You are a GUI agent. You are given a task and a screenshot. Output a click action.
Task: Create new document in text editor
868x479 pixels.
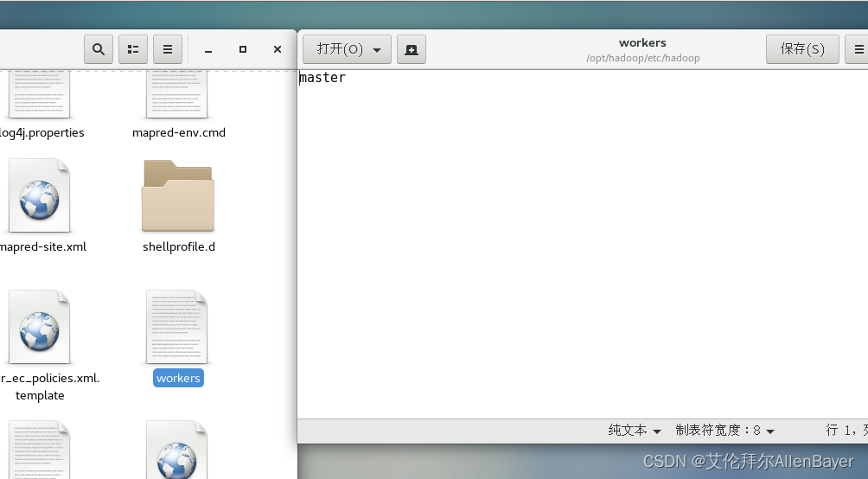point(412,49)
